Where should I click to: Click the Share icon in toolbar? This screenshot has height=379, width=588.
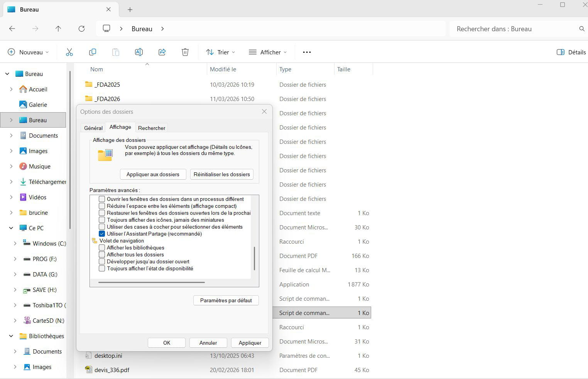pos(162,52)
